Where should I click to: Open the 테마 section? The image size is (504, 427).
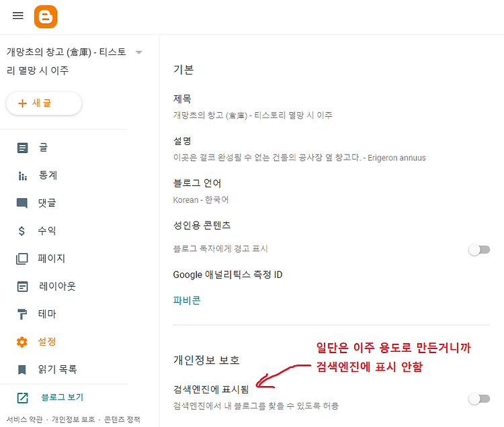tap(47, 314)
